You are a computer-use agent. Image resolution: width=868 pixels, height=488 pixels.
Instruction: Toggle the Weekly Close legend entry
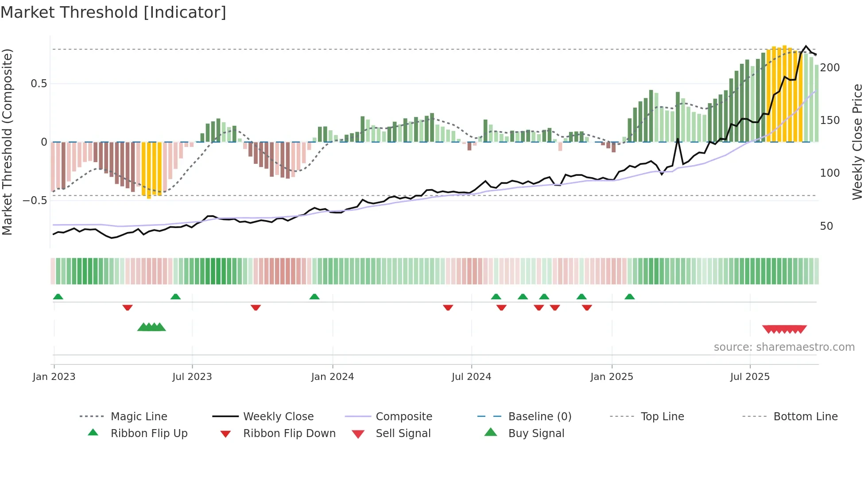(x=278, y=417)
